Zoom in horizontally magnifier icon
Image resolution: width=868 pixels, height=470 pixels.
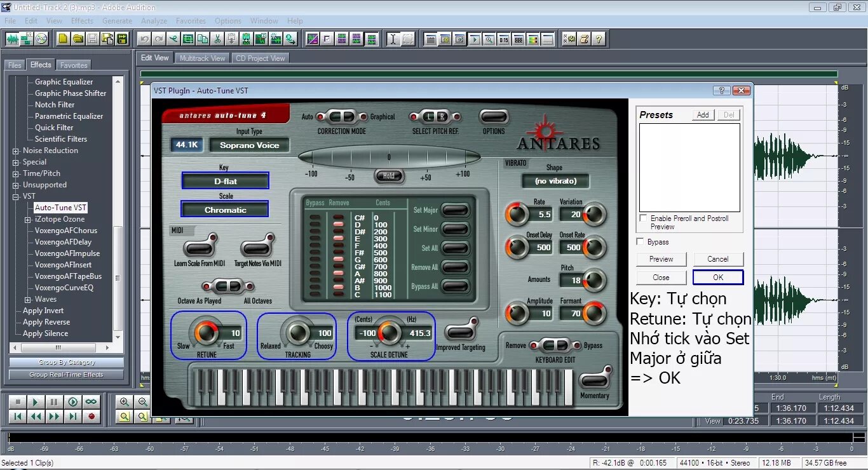coord(125,402)
